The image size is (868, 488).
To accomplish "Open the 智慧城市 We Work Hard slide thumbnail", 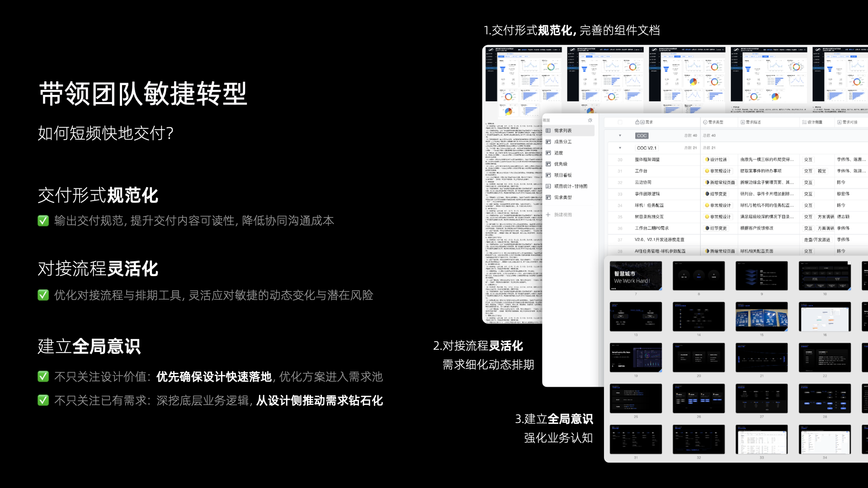I will tap(635, 276).
